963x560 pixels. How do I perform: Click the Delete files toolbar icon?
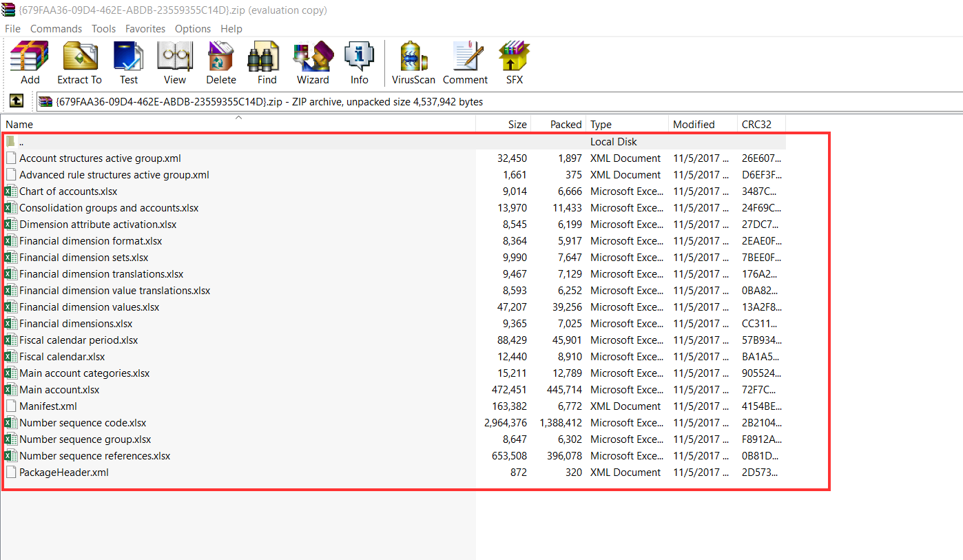pyautogui.click(x=221, y=62)
